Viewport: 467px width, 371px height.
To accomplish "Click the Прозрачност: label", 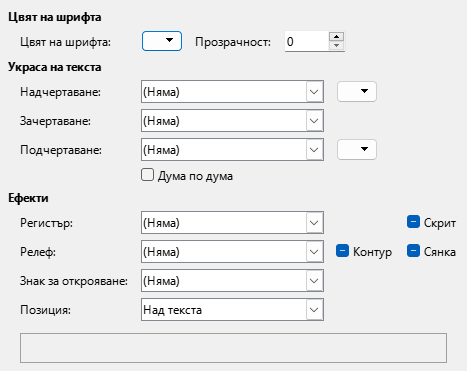I will 233,42.
